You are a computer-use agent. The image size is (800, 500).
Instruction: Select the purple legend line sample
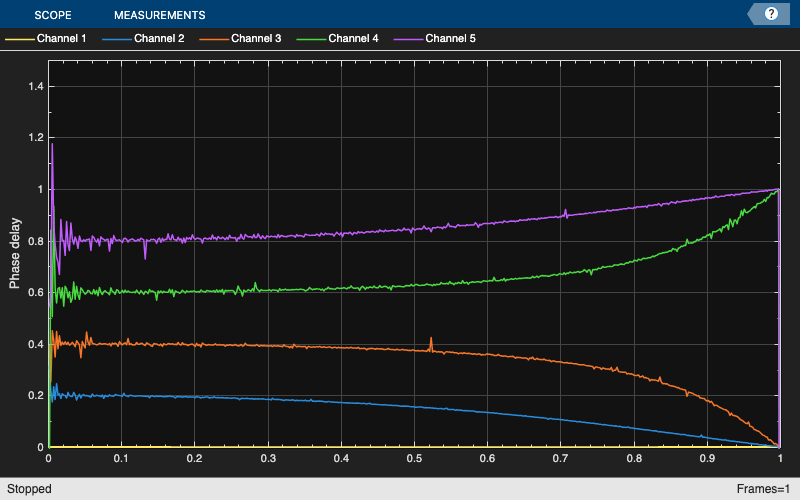click(409, 39)
